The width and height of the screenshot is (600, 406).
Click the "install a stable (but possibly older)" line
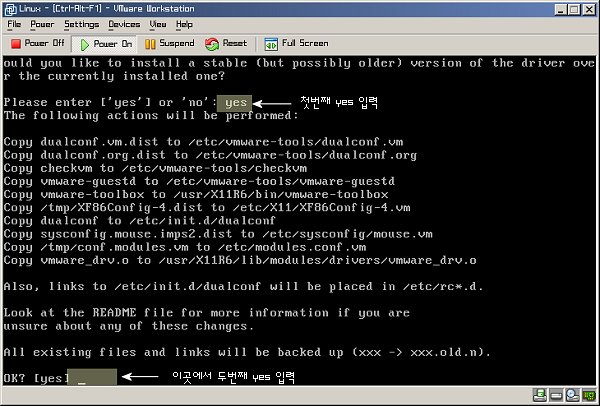pos(299,63)
